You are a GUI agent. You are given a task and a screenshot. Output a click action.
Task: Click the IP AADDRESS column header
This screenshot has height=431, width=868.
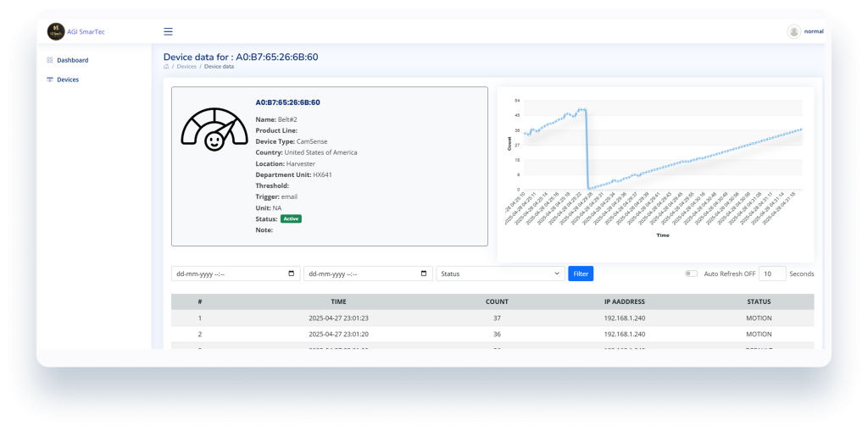[x=625, y=301]
